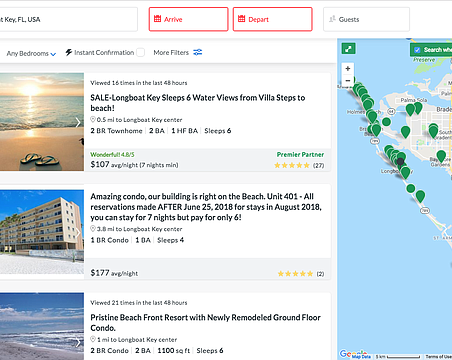Open the Guests selector

[x=366, y=19]
